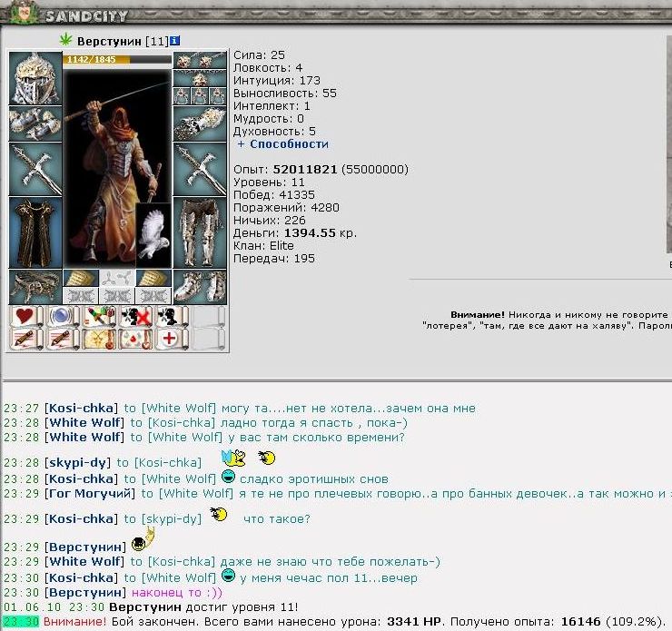This screenshot has width=672, height=631.
Task: Use the red heart scroll
Action: (x=26, y=317)
